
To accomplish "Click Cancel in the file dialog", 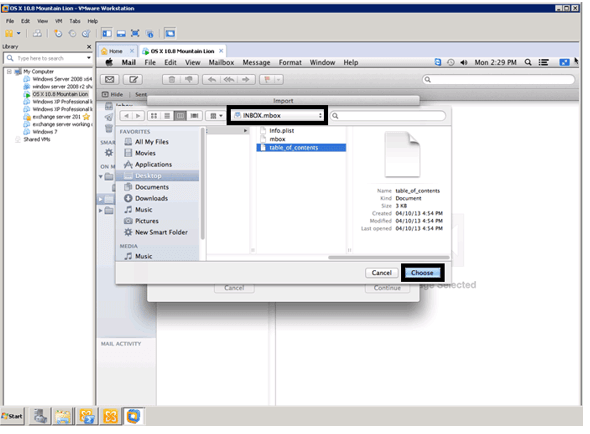I will (382, 273).
